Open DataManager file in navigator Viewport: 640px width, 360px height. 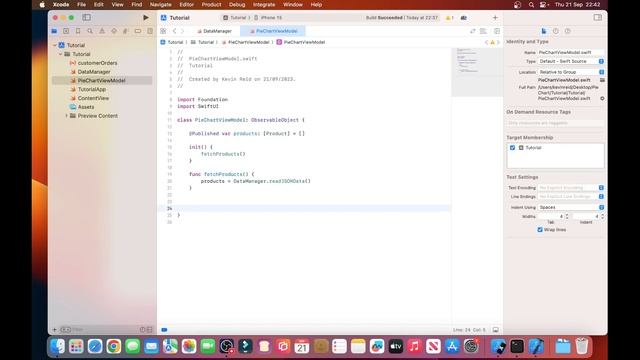[94, 72]
